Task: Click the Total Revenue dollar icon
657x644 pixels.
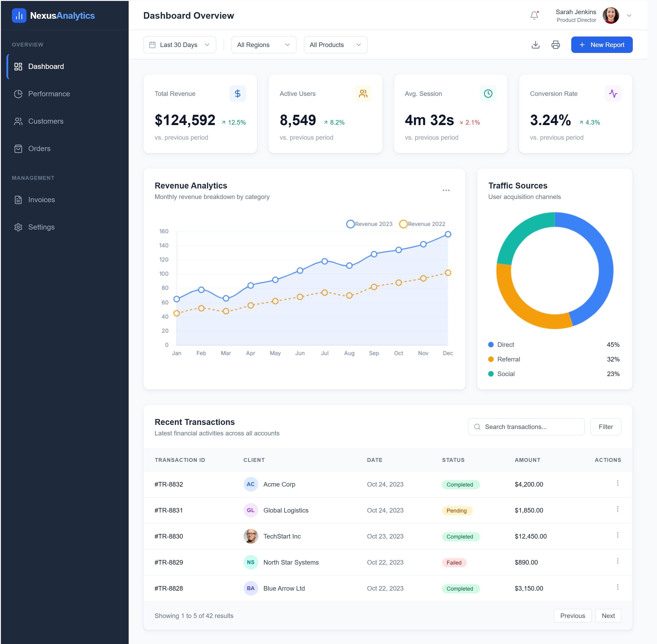Action: 237,93
